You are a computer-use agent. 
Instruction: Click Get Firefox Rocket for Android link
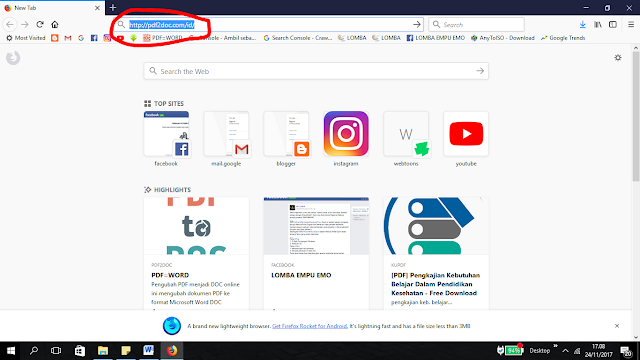click(309, 326)
